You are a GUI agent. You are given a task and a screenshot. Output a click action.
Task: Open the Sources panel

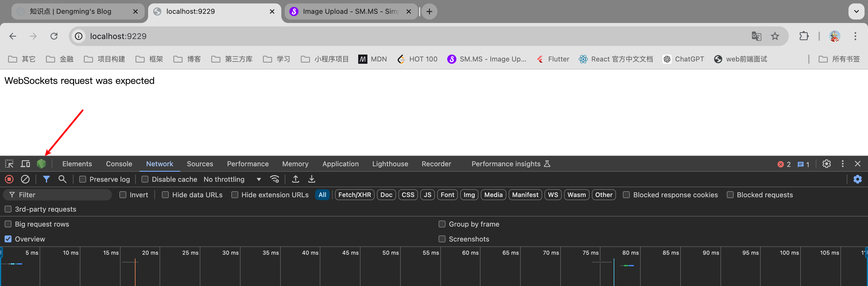(x=200, y=164)
